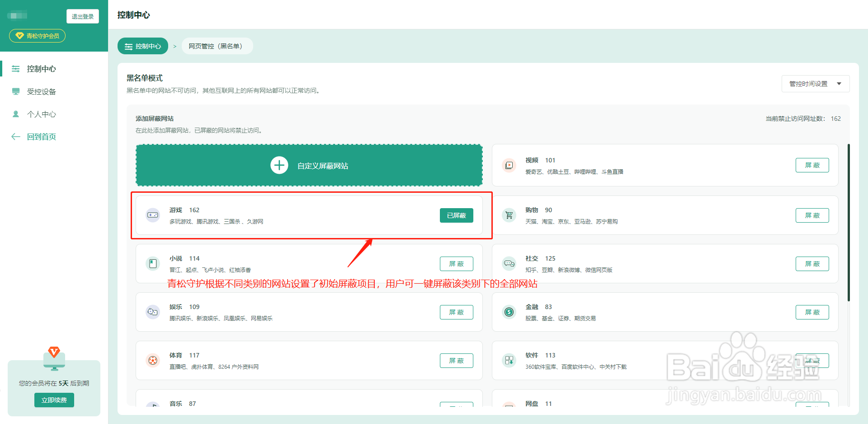This screenshot has width=868, height=424.
Task: Click the 游戏 category gamepad icon
Action: point(153,215)
